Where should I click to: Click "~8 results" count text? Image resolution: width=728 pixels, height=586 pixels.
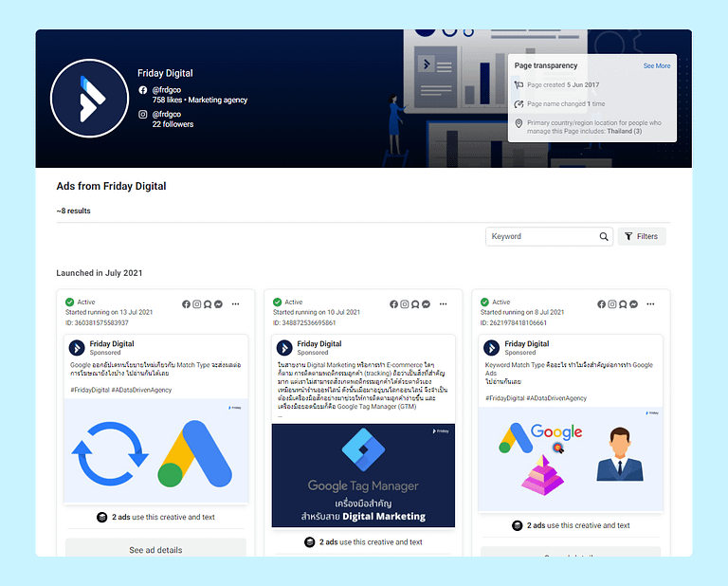73,211
